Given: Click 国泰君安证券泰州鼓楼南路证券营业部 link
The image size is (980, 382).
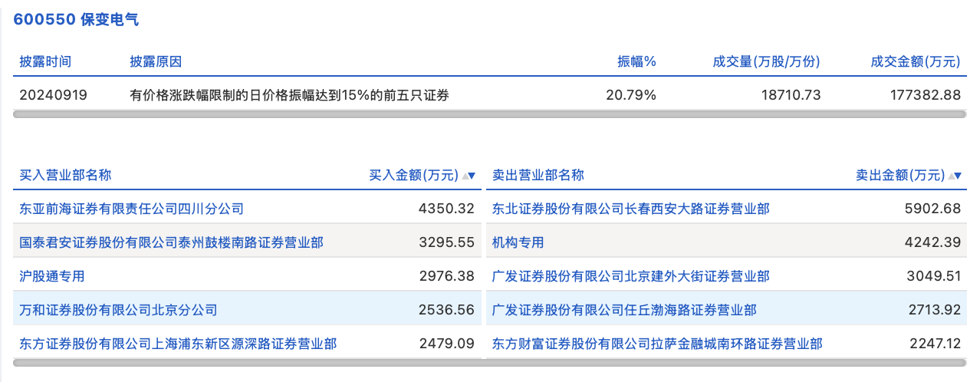Looking at the screenshot, I should point(171,242).
